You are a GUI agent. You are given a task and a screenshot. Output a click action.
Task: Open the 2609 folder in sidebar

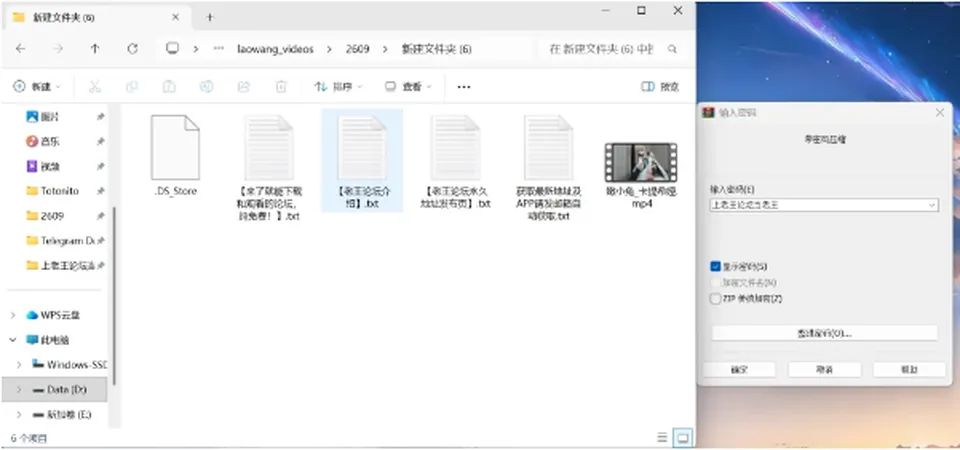(x=52, y=216)
